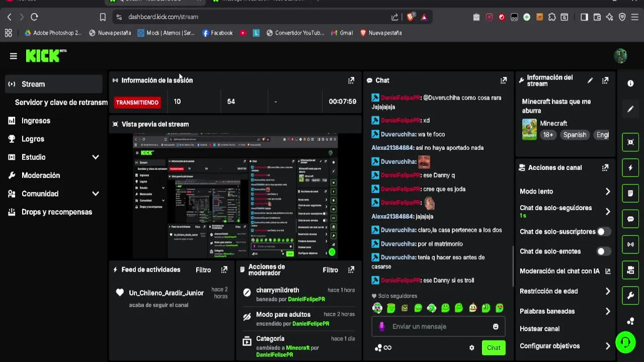The width and height of the screenshot is (644, 362).
Task: Reload the page
Action: [x=34, y=17]
